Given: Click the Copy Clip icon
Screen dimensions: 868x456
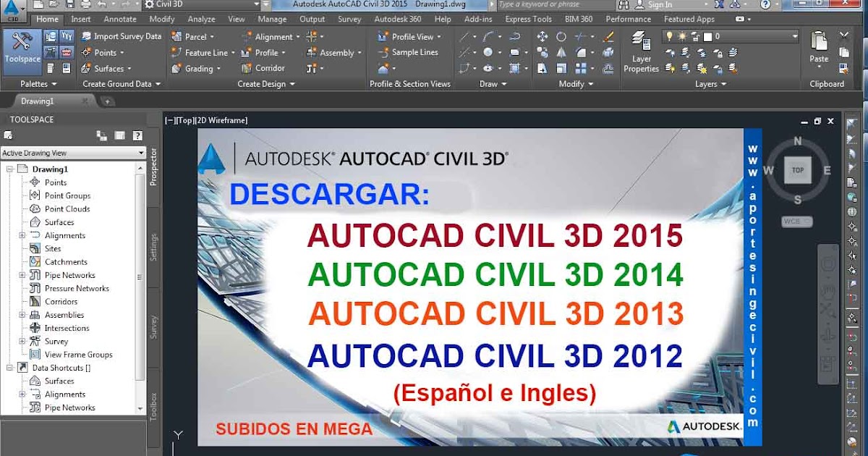Looking at the screenshot, I should [843, 52].
